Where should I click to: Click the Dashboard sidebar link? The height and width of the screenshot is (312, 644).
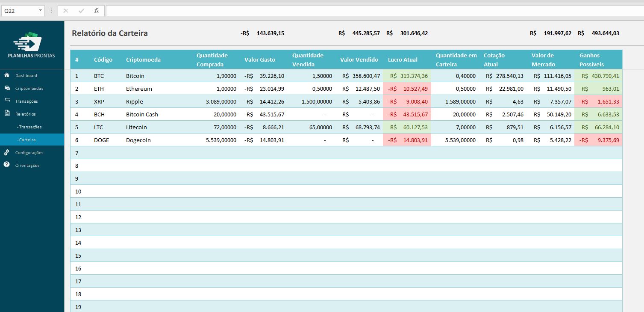(26, 75)
